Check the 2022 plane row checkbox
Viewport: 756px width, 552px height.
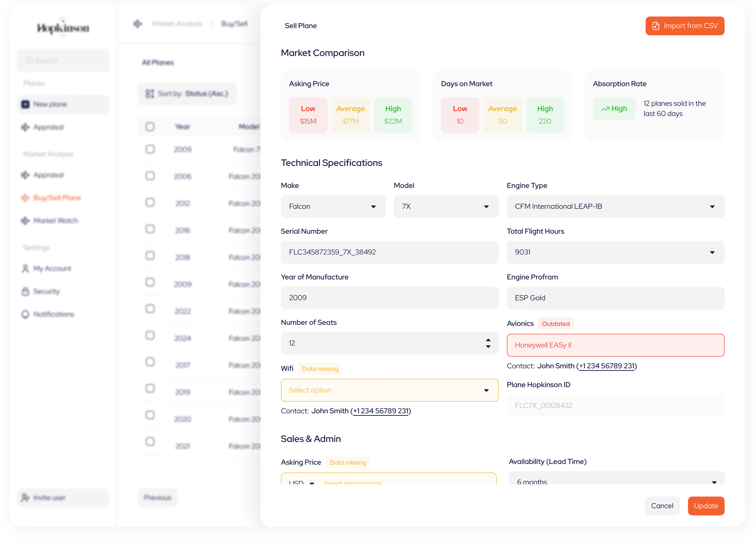[x=150, y=309]
